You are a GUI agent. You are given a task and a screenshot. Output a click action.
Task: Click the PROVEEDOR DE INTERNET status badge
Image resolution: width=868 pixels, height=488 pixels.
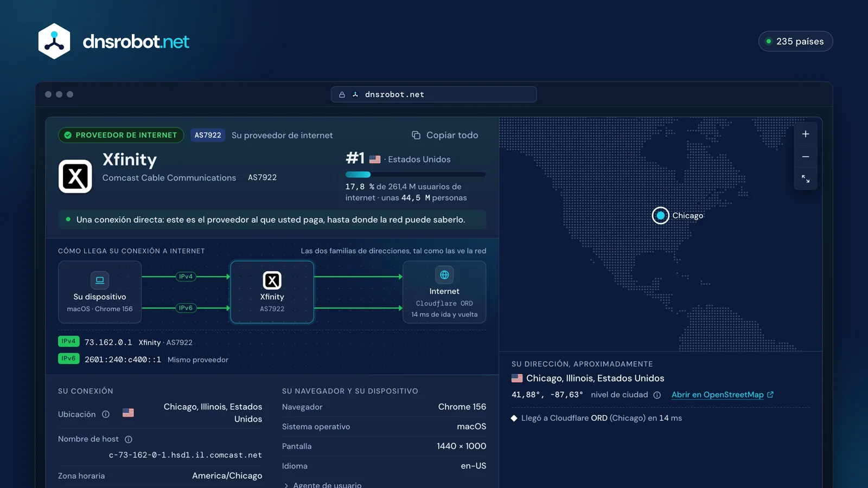coord(121,135)
